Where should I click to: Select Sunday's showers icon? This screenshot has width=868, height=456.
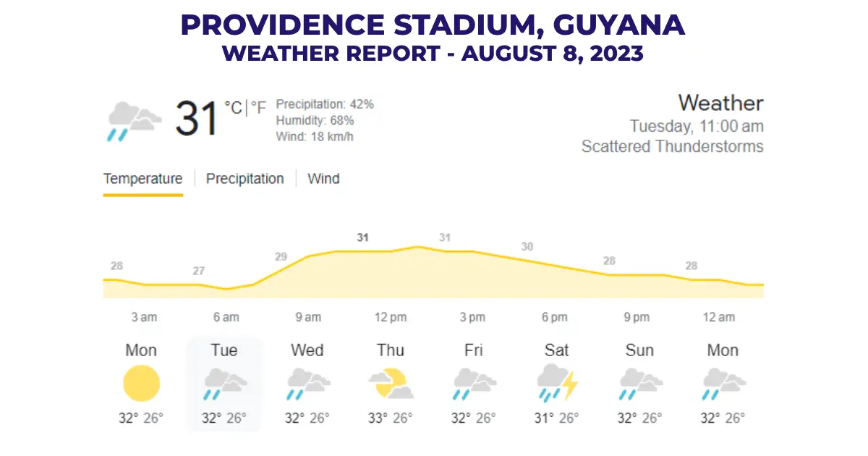click(639, 382)
